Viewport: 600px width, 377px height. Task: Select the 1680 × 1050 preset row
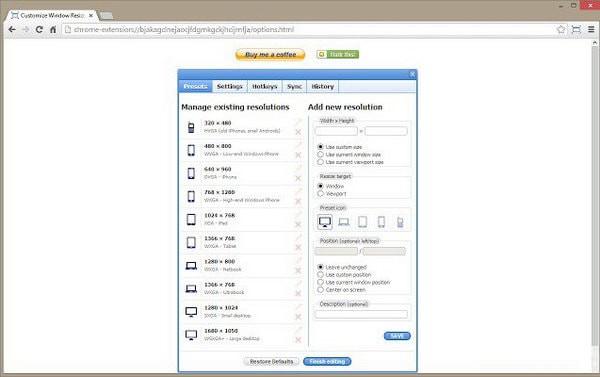click(x=243, y=335)
